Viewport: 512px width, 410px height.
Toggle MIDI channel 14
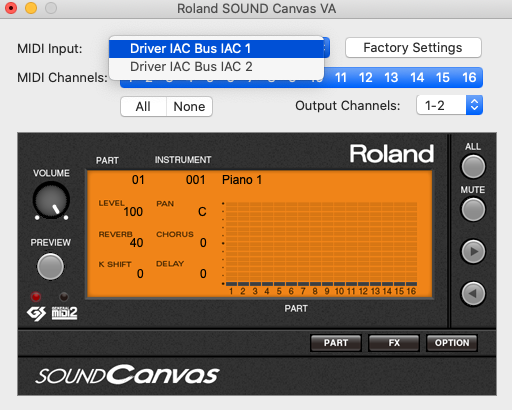point(417,78)
